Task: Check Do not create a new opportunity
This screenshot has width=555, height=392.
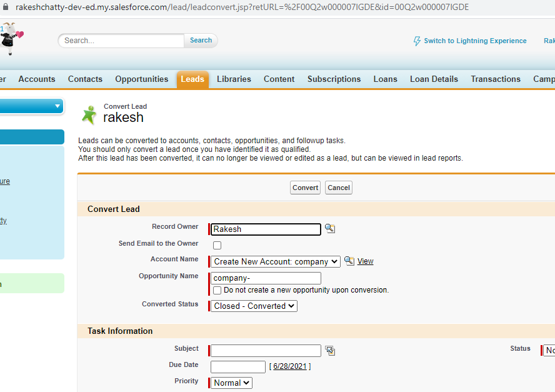Action: pyautogui.click(x=217, y=290)
